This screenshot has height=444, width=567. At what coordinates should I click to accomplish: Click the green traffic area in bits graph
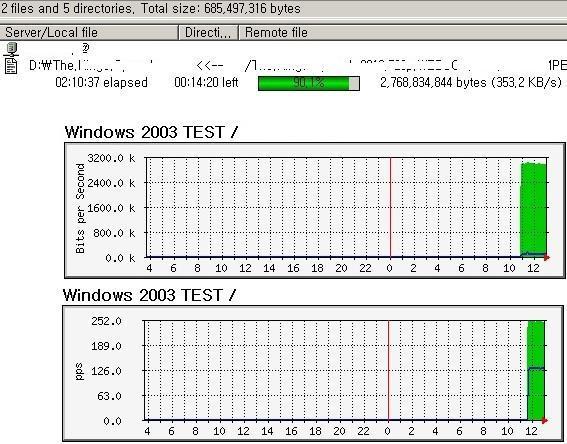pyautogui.click(x=533, y=210)
